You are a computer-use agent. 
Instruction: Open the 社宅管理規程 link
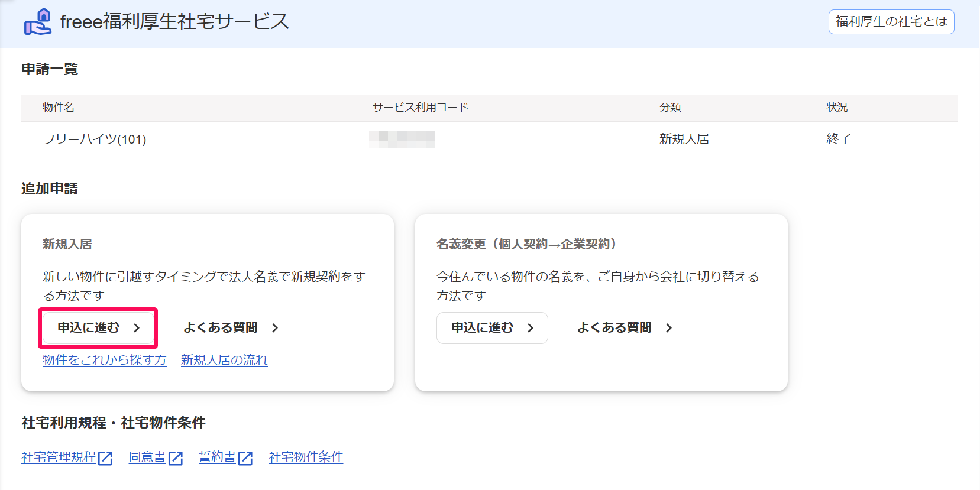click(x=59, y=457)
